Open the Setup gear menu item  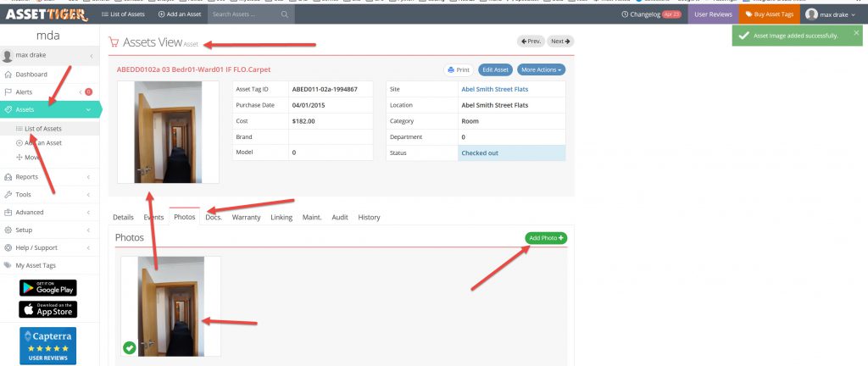24,230
